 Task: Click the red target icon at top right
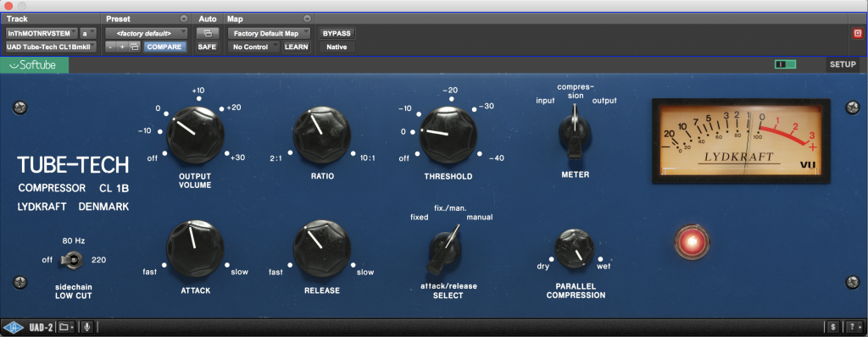point(858,33)
